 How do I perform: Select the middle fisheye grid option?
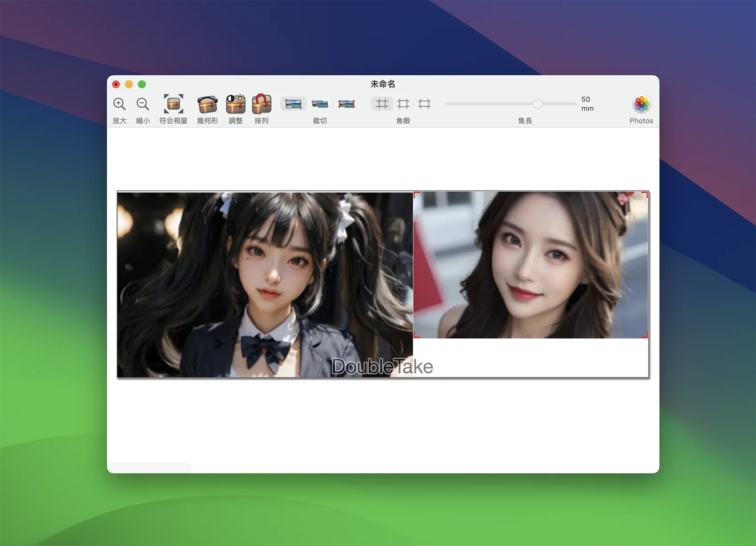click(403, 104)
